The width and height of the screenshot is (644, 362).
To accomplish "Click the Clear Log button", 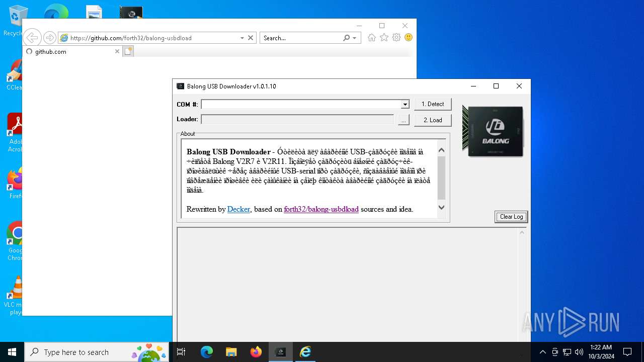I will point(511,217).
